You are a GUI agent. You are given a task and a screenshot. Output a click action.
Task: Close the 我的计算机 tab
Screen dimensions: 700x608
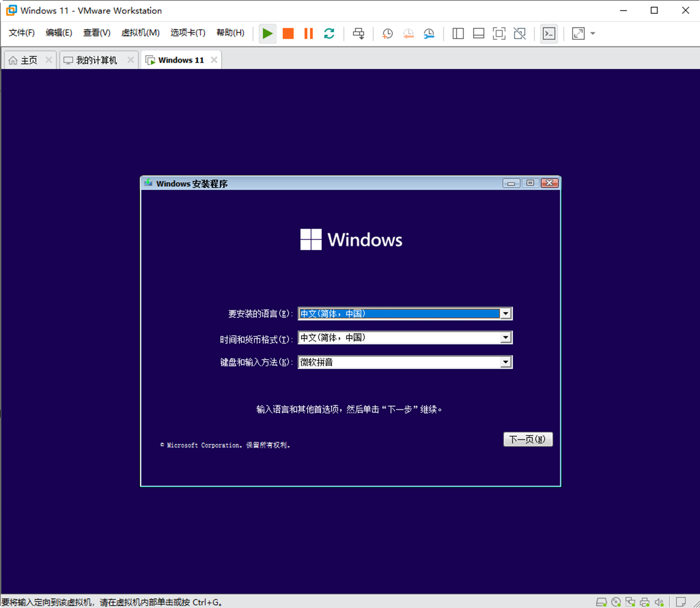pyautogui.click(x=131, y=60)
